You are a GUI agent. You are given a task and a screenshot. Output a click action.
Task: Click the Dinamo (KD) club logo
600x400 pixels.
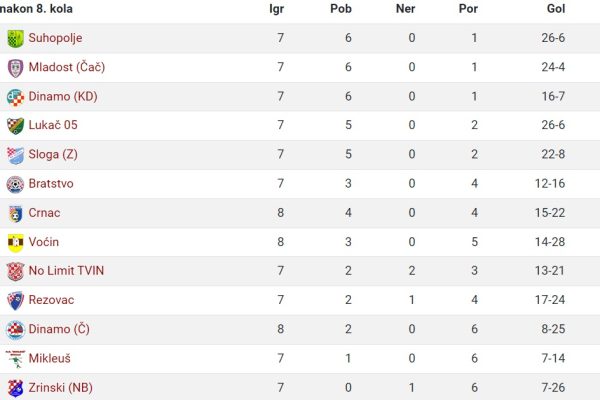click(15, 97)
